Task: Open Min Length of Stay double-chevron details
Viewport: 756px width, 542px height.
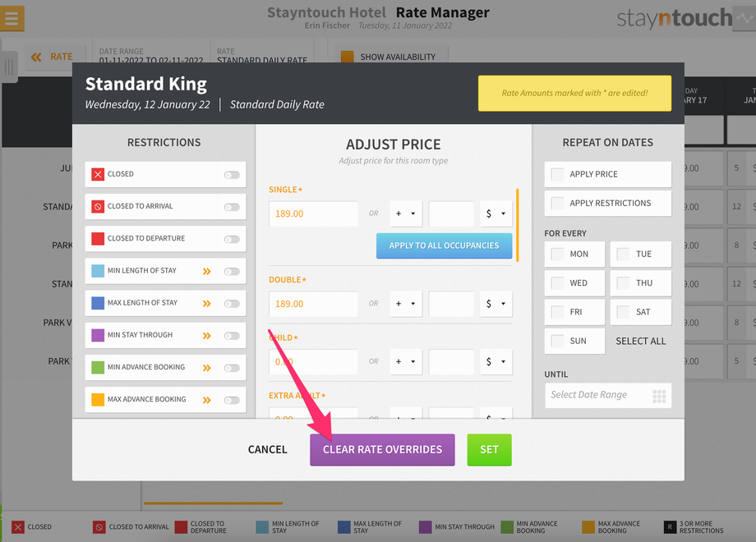Action: tap(207, 271)
